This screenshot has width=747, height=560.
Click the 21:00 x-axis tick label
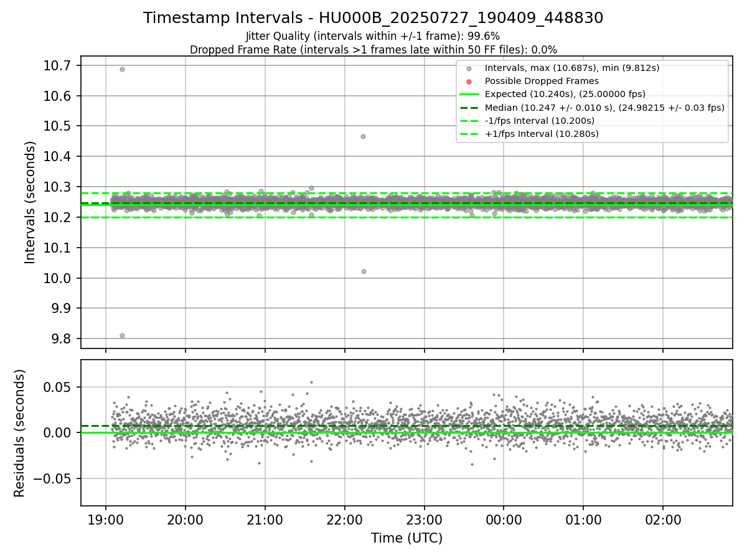click(x=265, y=519)
